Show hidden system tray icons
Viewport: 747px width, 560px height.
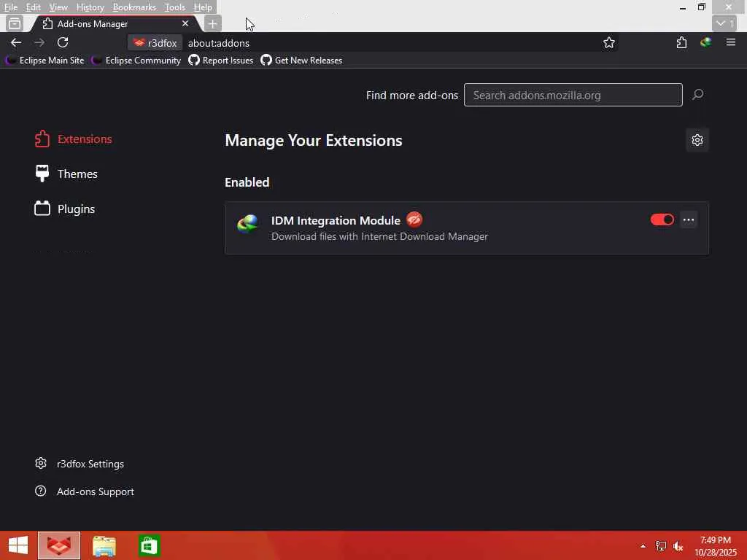click(643, 546)
